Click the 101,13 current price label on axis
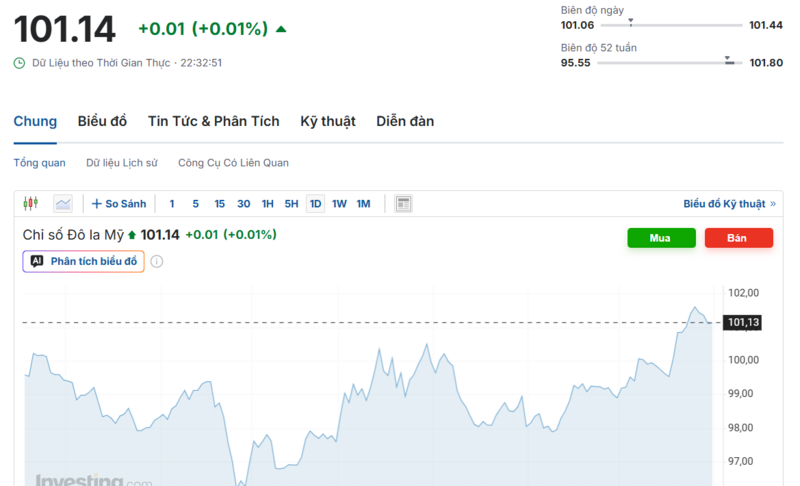800x486 pixels. point(742,322)
